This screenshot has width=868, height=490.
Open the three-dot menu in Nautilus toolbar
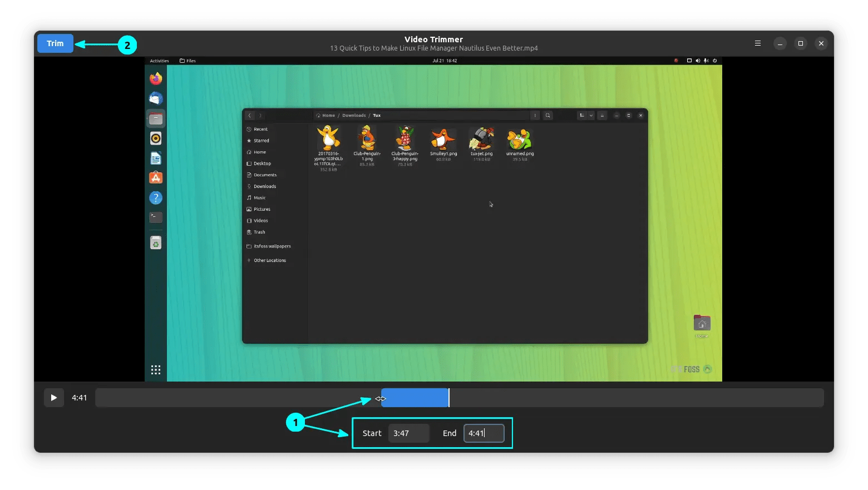535,115
